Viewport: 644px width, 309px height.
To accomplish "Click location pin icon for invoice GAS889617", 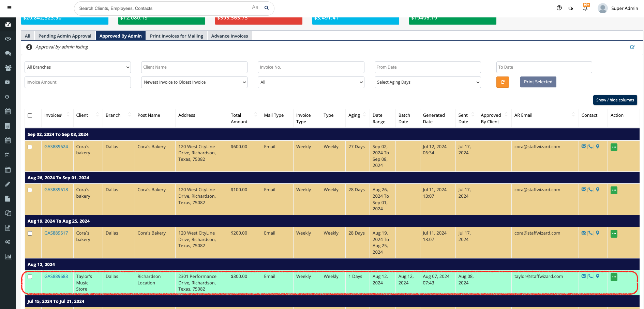I will pos(598,233).
